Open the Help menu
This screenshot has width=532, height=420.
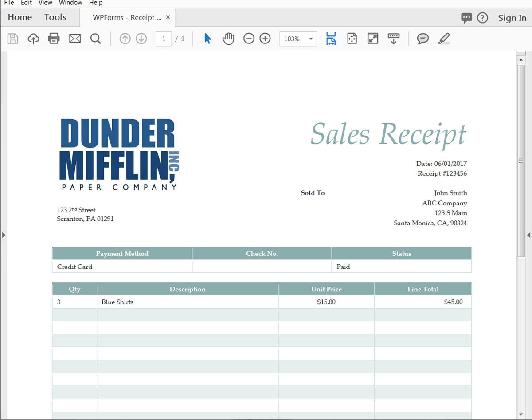(x=96, y=3)
